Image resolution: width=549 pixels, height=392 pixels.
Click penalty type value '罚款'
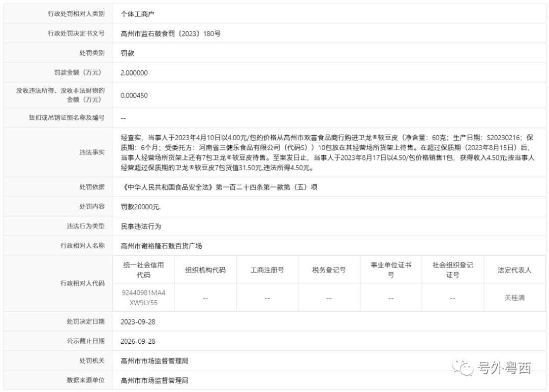coord(128,53)
